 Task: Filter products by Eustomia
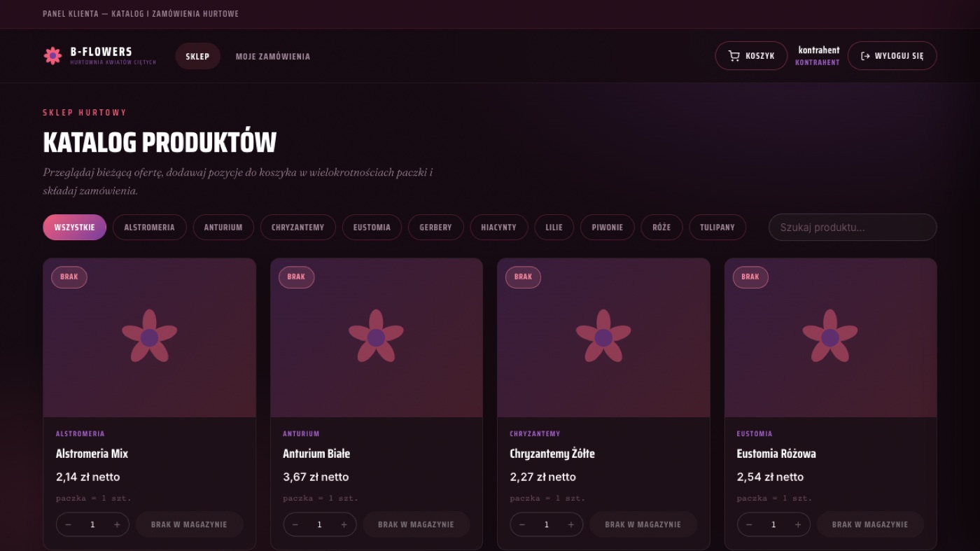click(x=372, y=228)
